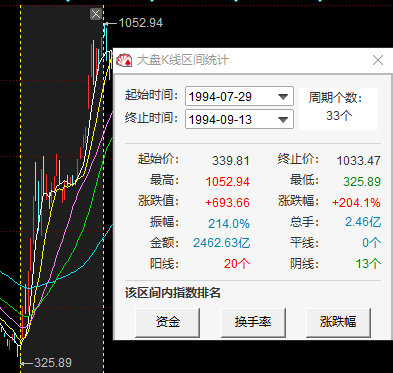Click the 阳线 count 20个
393x373 pixels.
237,264
